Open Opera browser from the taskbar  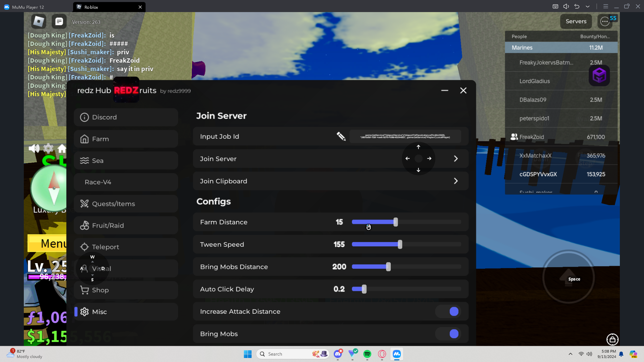click(x=382, y=354)
